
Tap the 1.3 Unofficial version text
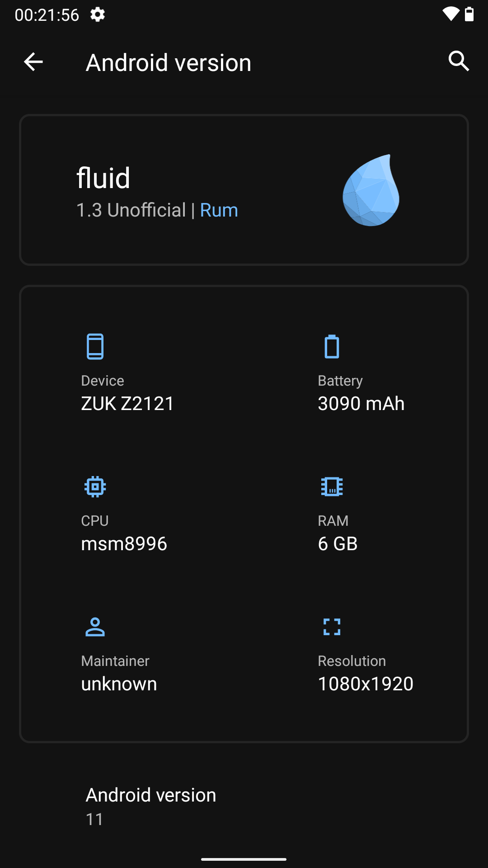[131, 210]
